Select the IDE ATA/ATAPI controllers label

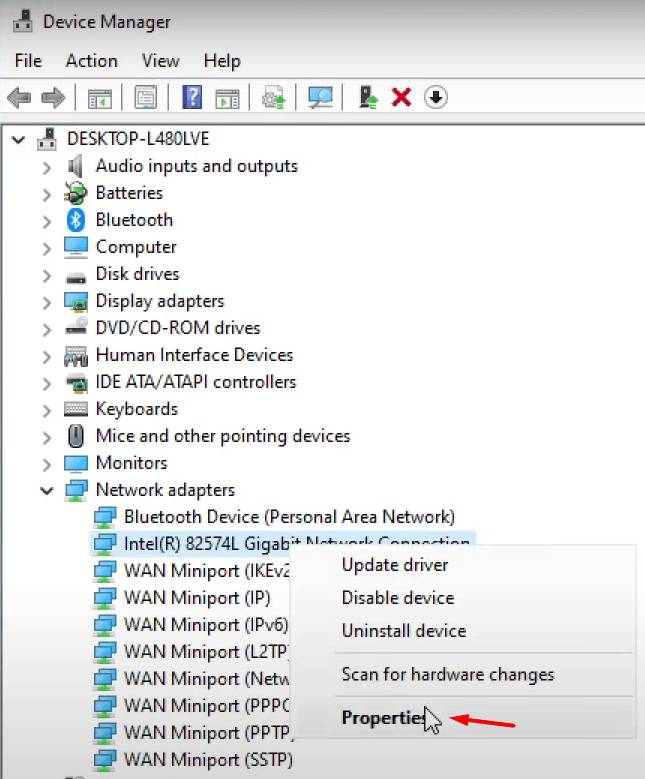point(196,382)
